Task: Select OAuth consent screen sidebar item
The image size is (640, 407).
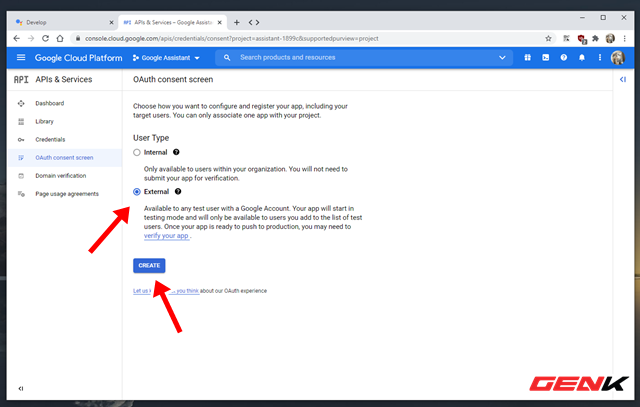Action: [64, 158]
